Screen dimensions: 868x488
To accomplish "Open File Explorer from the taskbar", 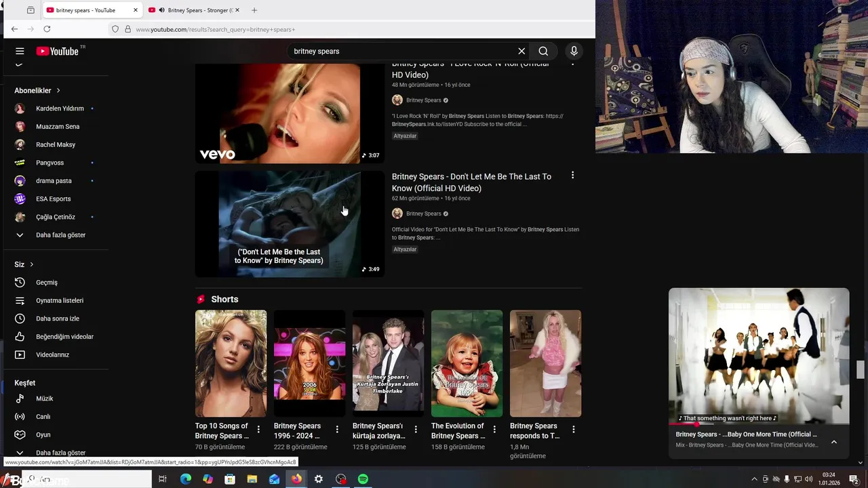I will 252,479.
